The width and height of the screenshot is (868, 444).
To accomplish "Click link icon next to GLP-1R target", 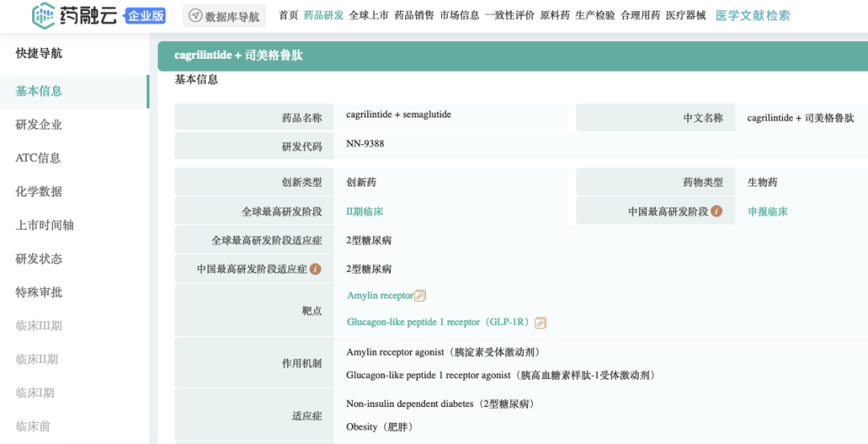I will click(x=541, y=323).
